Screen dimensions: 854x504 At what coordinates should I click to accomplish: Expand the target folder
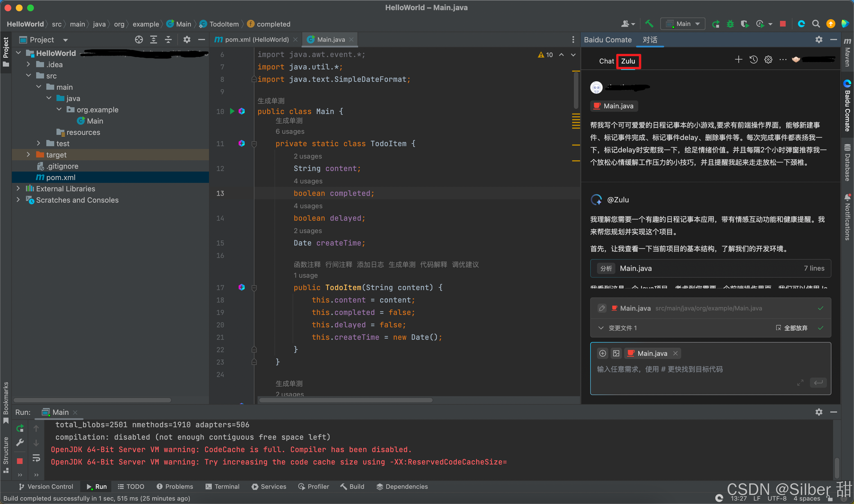coord(29,155)
